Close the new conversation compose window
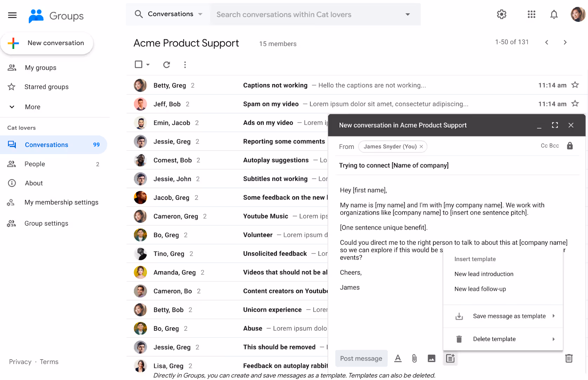588x380 pixels. click(571, 125)
